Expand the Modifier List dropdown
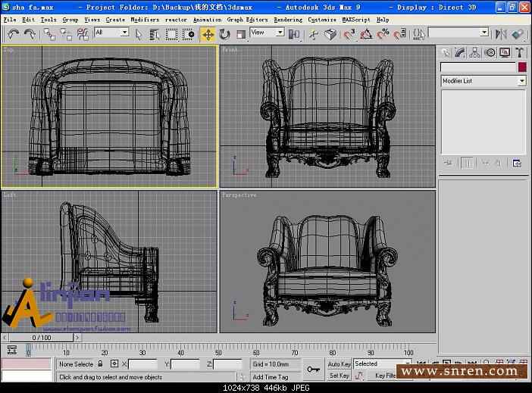 coord(521,81)
